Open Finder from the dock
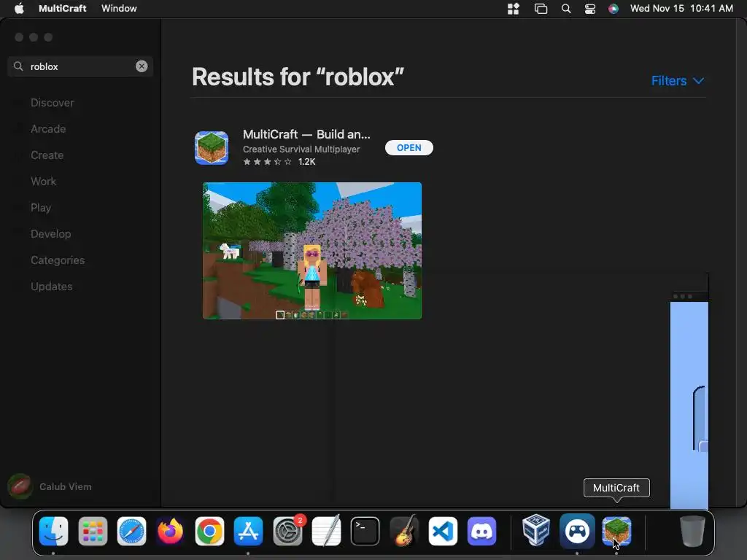The image size is (747, 560). pyautogui.click(x=53, y=531)
